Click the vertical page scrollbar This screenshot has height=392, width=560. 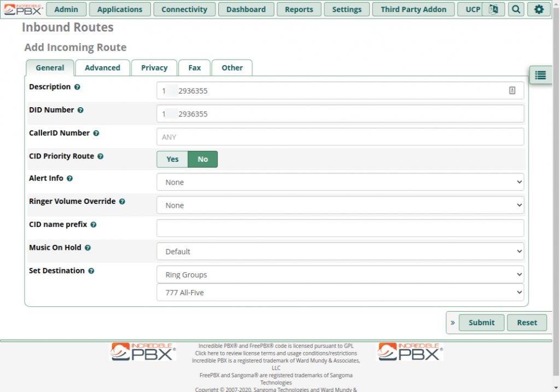(556, 193)
